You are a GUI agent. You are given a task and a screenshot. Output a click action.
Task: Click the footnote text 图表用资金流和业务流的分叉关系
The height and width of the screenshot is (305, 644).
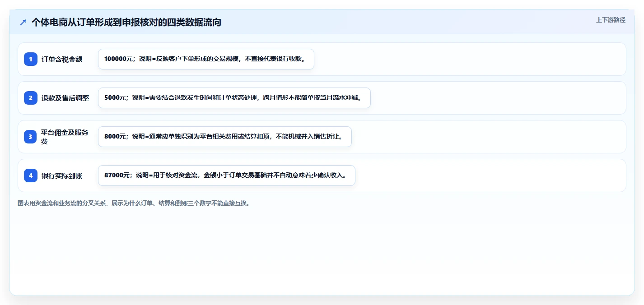(62, 203)
